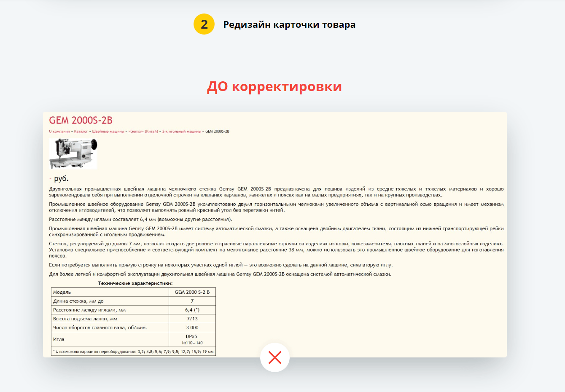The width and height of the screenshot is (565, 392).
Task: Click the paragraph starting «Двухигольная промышленная швейная машина»
Action: coord(276,192)
